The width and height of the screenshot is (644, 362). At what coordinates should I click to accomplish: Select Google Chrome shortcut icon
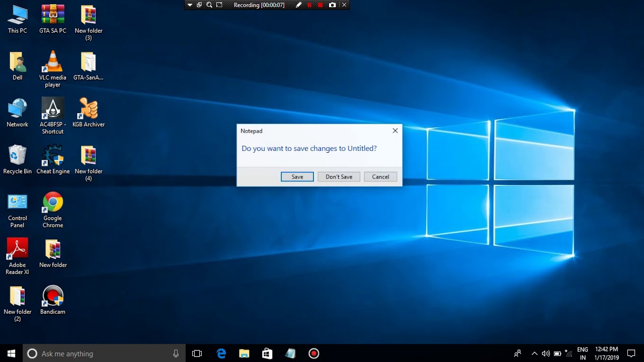(x=53, y=210)
